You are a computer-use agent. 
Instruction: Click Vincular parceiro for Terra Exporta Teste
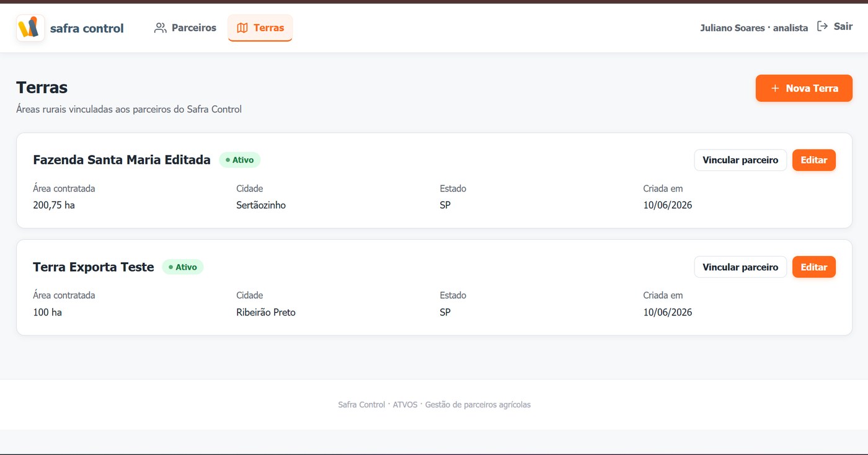point(740,267)
